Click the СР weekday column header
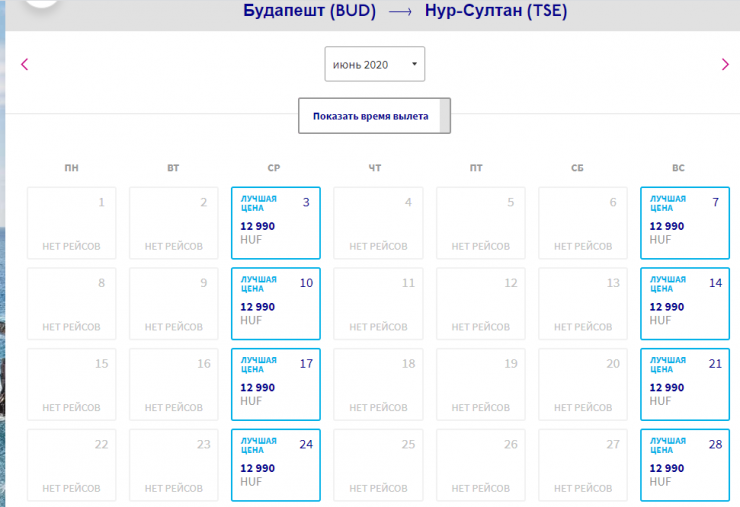Viewport: 740px width, 507px height. (276, 167)
